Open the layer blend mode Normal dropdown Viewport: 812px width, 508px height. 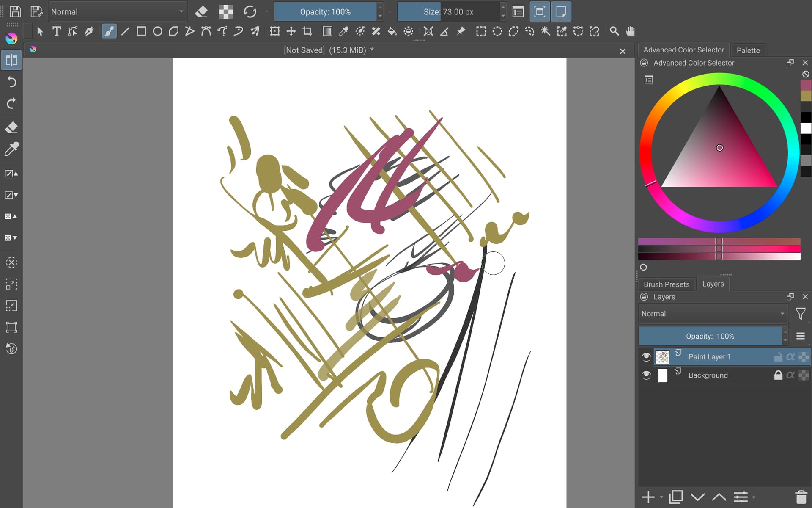713,314
